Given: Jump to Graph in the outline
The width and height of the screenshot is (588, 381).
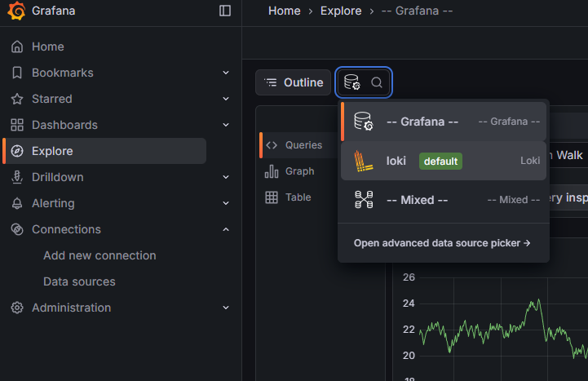Looking at the screenshot, I should pyautogui.click(x=299, y=171).
